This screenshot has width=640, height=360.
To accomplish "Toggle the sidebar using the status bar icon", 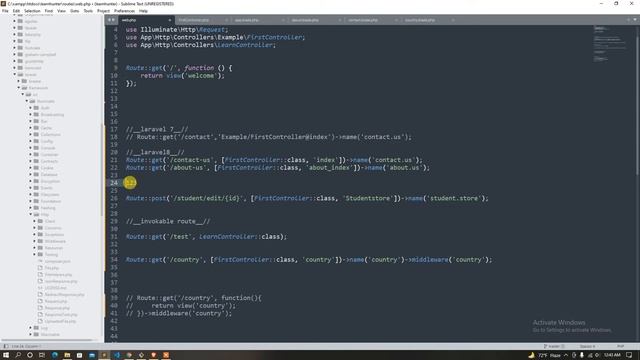I will pos(6,346).
